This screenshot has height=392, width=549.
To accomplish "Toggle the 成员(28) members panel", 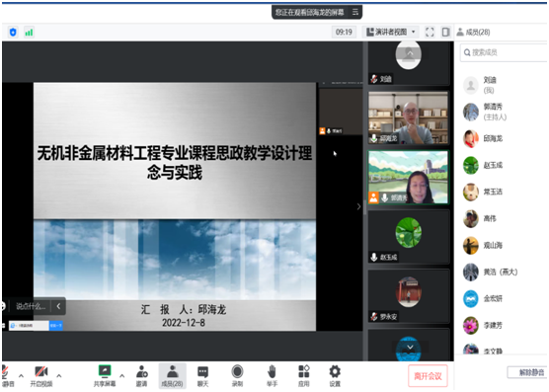I will pyautogui.click(x=172, y=376).
